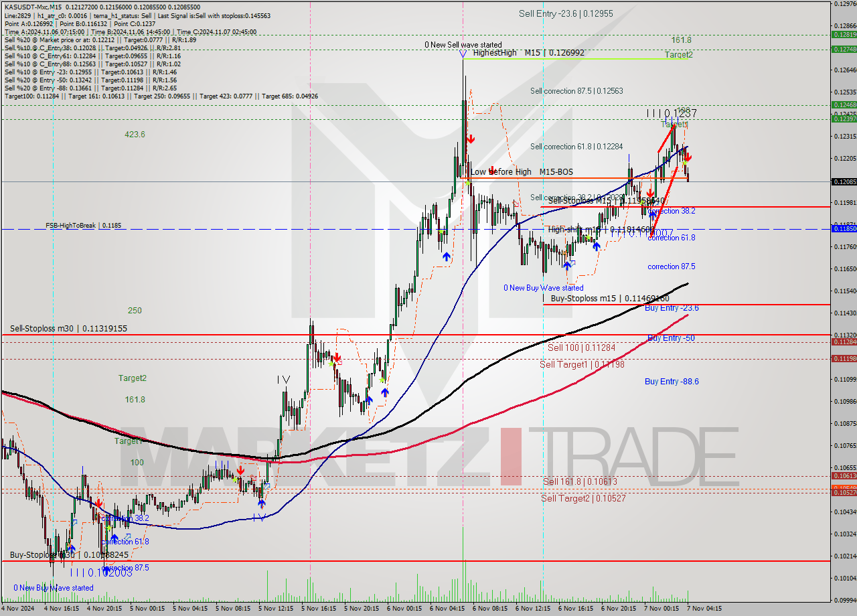The width and height of the screenshot is (857, 616).
Task: Click 'Sell Target2 | 0.10527' label
Action: pyautogui.click(x=583, y=498)
